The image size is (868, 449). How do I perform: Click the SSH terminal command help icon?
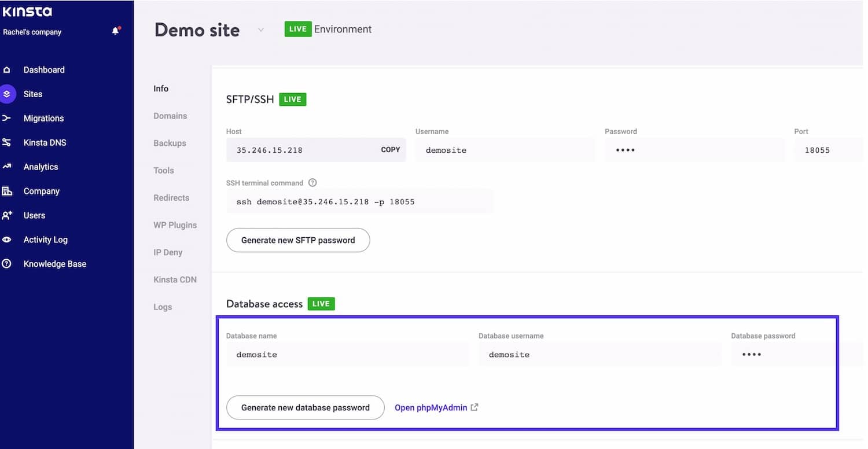pos(312,182)
